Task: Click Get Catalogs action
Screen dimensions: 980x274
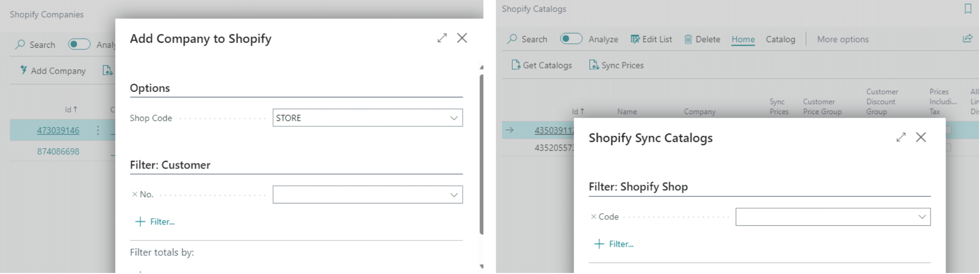Action: click(x=542, y=65)
